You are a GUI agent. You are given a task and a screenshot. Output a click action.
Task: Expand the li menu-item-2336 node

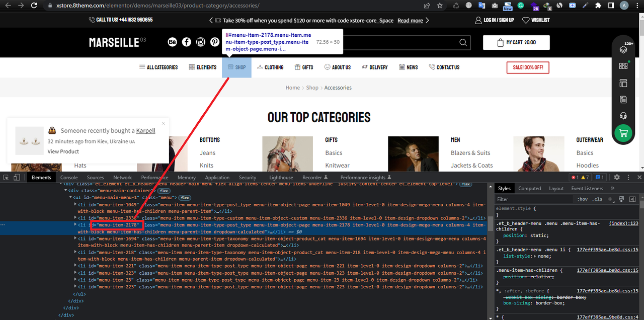[76, 217]
